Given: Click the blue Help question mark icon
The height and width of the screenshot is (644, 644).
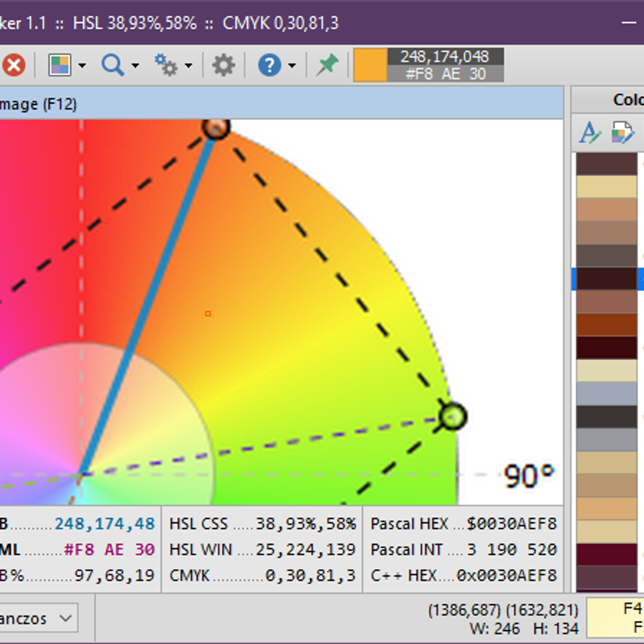Looking at the screenshot, I should coord(271,64).
